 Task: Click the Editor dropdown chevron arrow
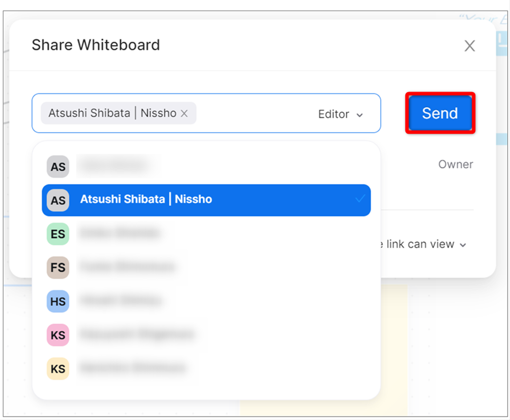(360, 115)
